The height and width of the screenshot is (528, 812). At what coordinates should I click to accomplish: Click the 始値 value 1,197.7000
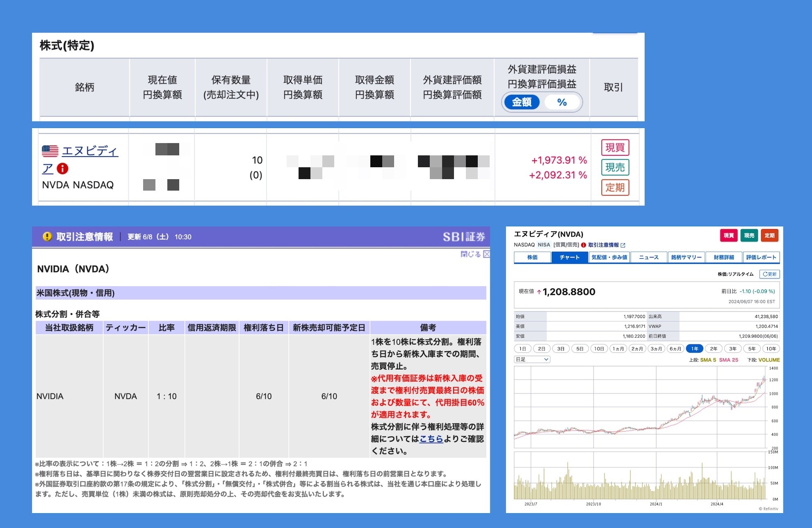[634, 316]
